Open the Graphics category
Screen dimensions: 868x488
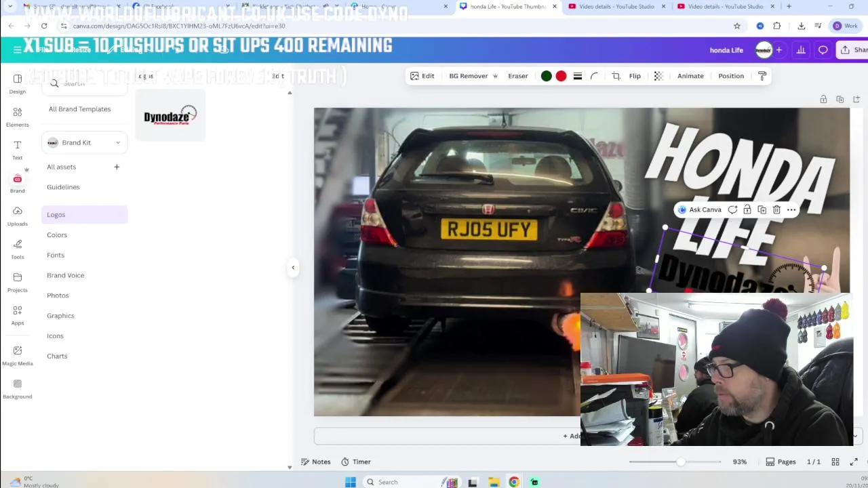point(60,316)
